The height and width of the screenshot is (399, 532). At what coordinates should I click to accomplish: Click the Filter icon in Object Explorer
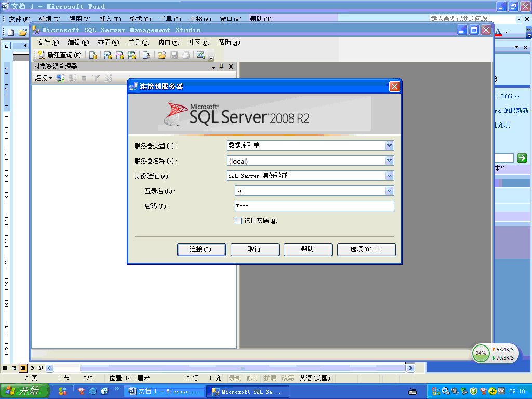(96, 78)
